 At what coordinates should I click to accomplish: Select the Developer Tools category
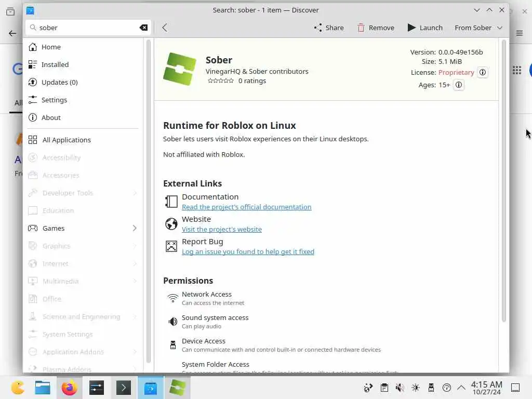pos(83,193)
